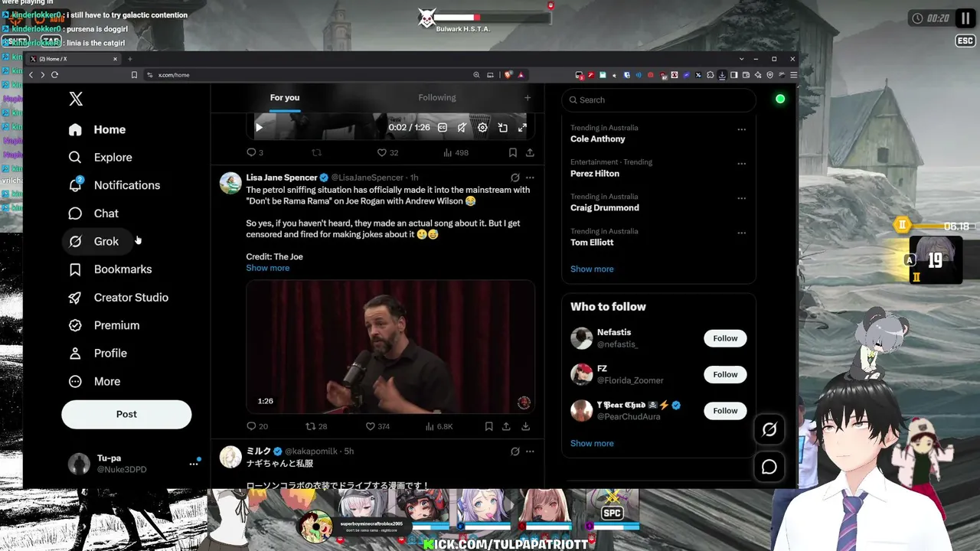
Task: Click Lisa Jane Spencer's avatar
Action: pyautogui.click(x=230, y=183)
